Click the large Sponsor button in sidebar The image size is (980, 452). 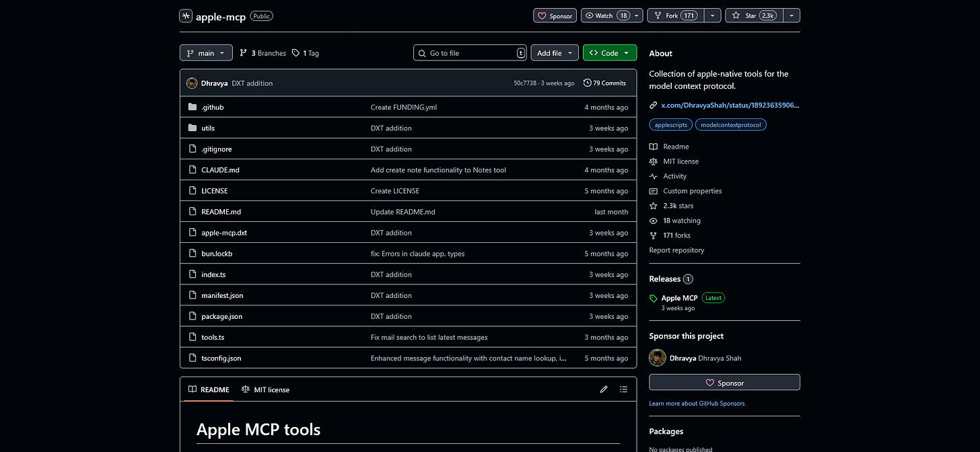point(724,383)
